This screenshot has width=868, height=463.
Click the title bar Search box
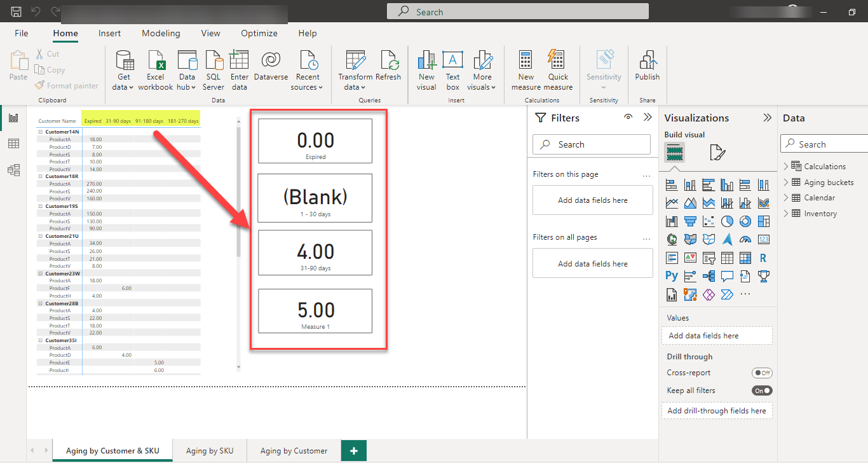(x=518, y=11)
